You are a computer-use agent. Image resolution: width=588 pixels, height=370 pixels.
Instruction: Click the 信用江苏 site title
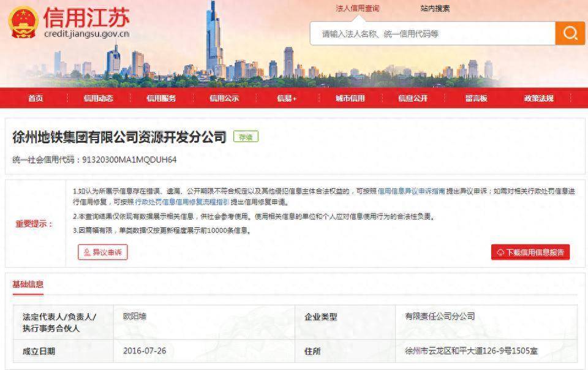click(x=86, y=17)
